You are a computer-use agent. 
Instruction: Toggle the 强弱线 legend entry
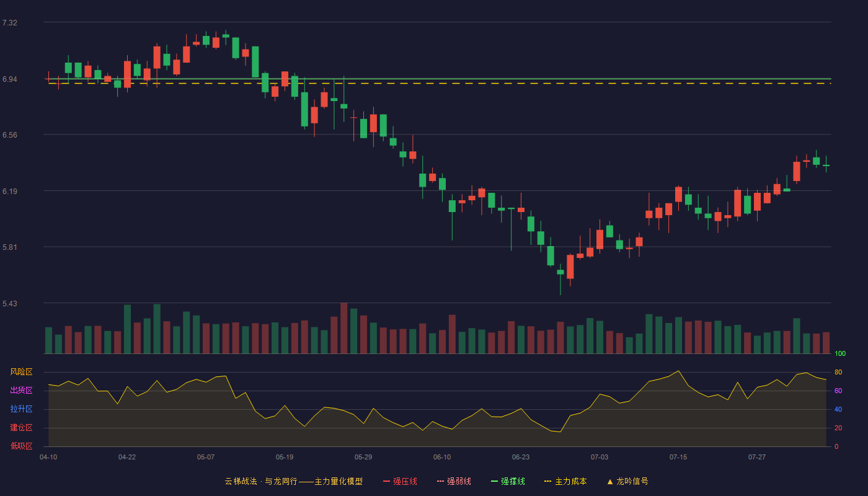454,481
